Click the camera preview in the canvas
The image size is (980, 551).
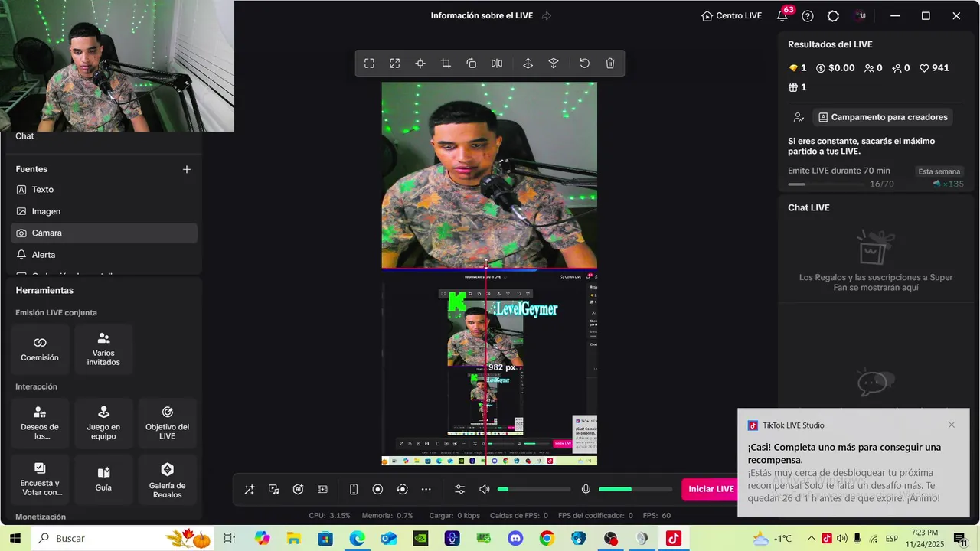tap(489, 175)
